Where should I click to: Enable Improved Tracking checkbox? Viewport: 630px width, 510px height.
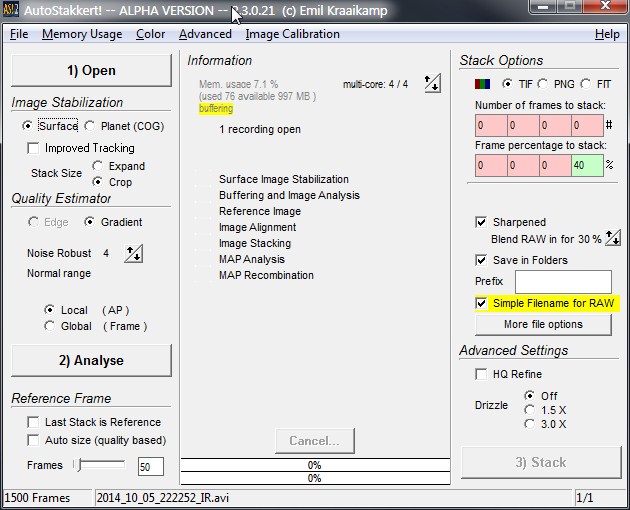pos(35,148)
